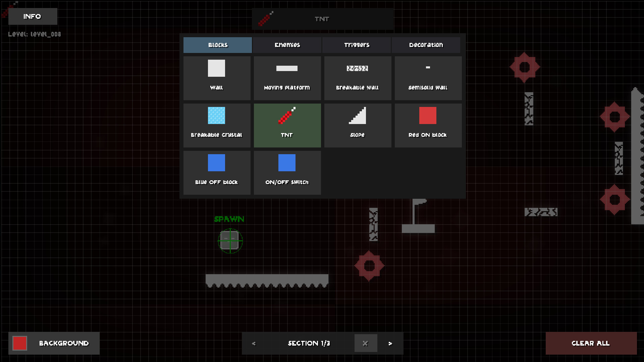Open the Triggers tab
Screen dimensions: 644x362
click(x=357, y=45)
